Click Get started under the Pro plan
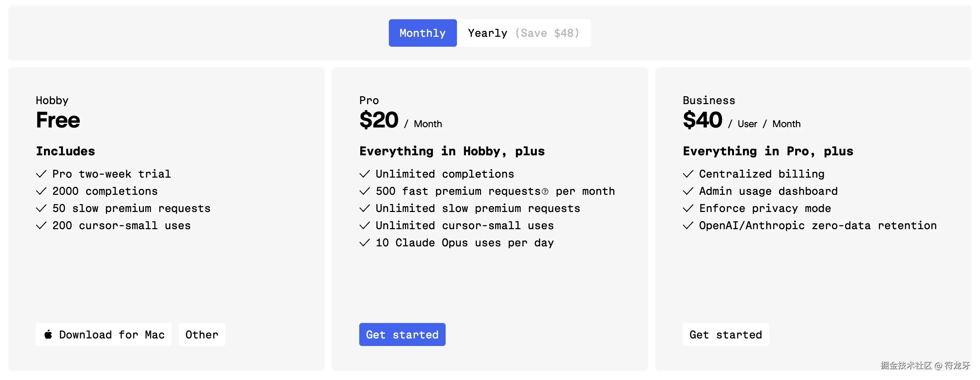The height and width of the screenshot is (380, 980). click(402, 335)
